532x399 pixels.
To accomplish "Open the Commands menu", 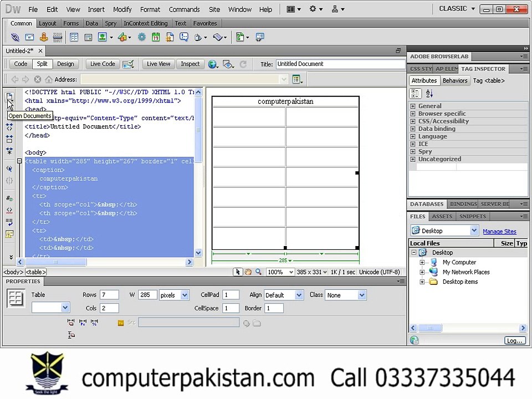I will tap(184, 9).
